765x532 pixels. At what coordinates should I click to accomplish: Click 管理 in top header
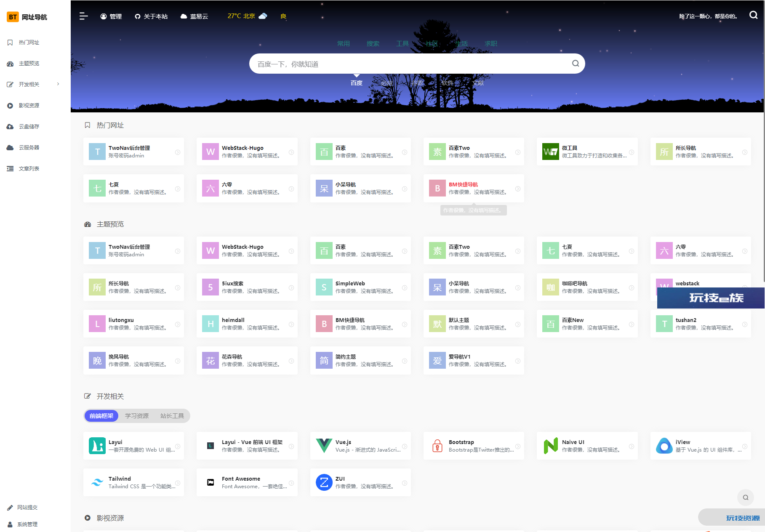point(111,16)
